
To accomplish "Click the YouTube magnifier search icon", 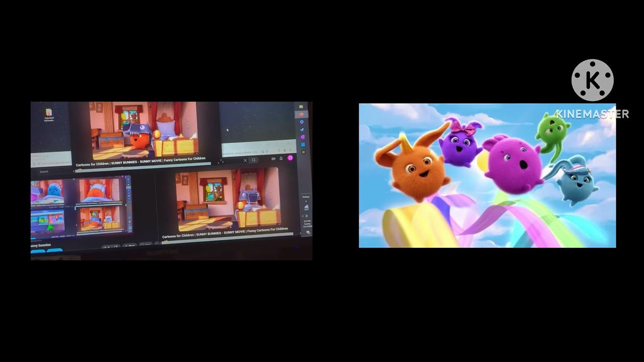I will pos(254,160).
